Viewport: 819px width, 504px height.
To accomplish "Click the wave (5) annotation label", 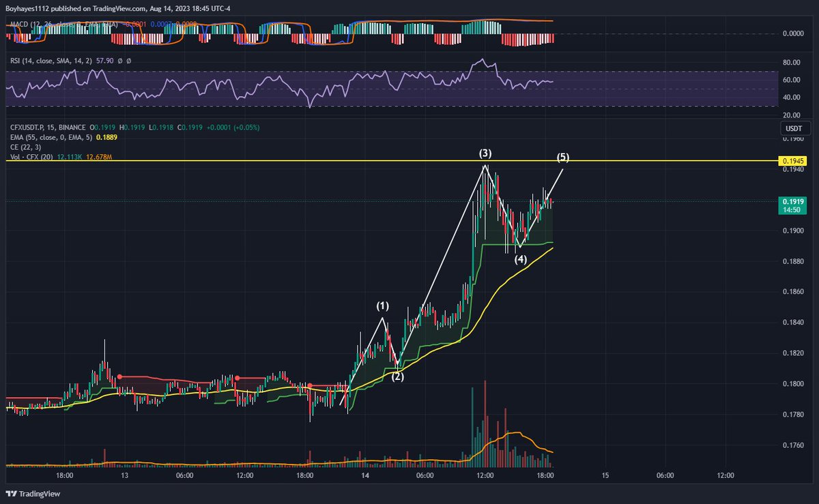I will coord(563,158).
